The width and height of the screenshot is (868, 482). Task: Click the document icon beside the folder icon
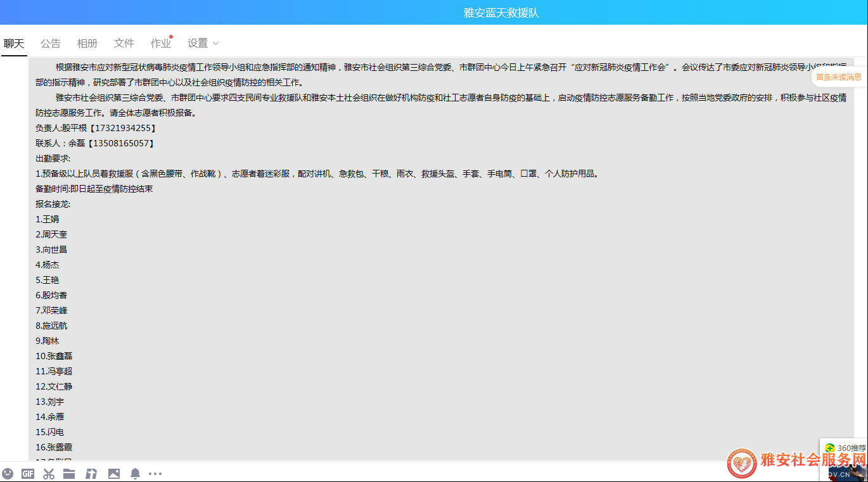click(x=92, y=473)
